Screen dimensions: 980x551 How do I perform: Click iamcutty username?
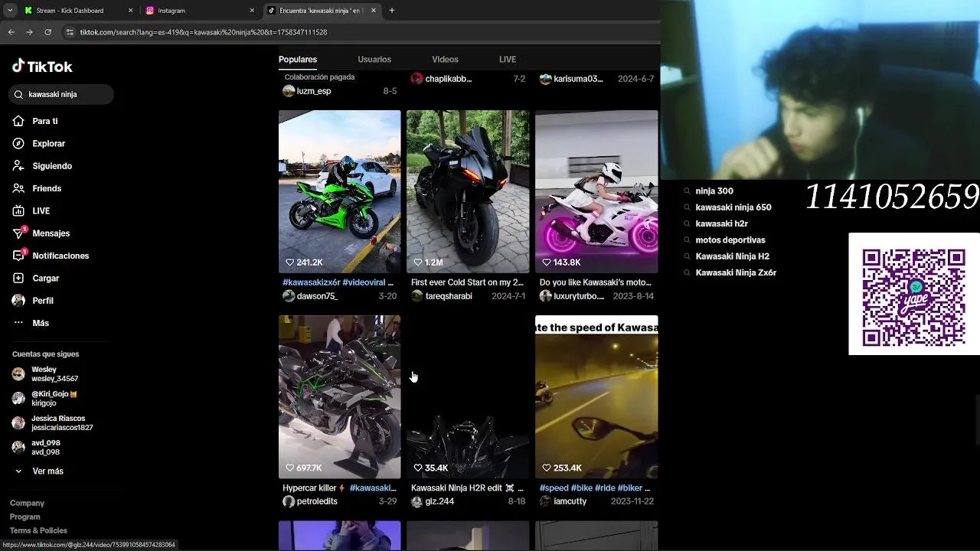click(x=570, y=501)
